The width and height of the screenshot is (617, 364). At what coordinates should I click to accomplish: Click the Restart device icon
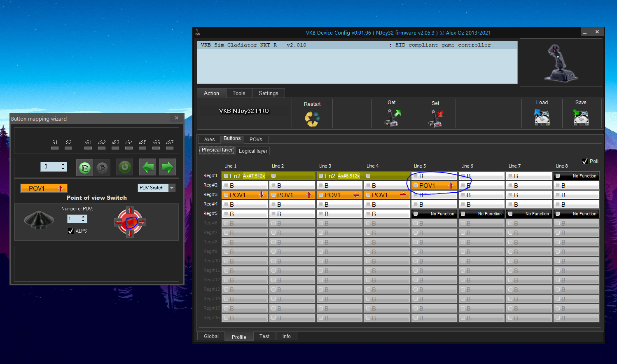pyautogui.click(x=312, y=119)
